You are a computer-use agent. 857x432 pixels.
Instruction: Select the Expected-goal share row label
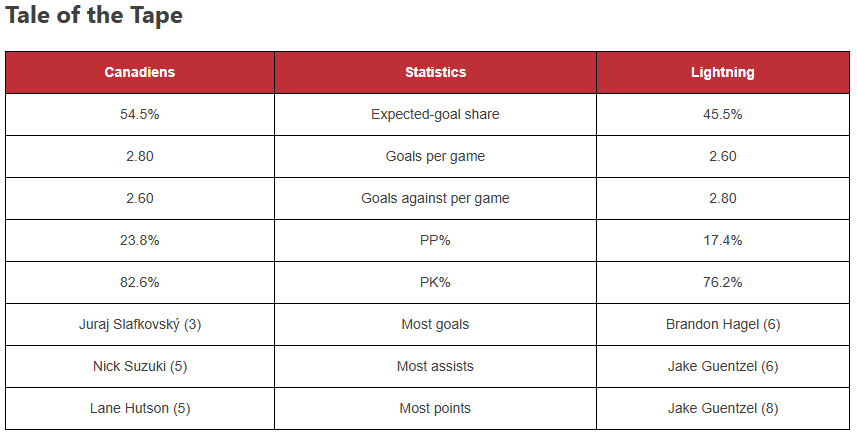[436, 114]
